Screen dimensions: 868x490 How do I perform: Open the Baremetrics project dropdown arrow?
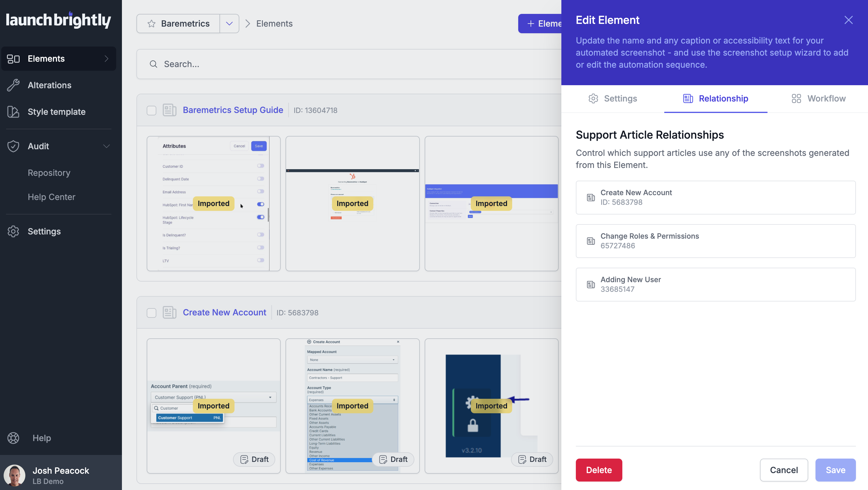click(229, 24)
